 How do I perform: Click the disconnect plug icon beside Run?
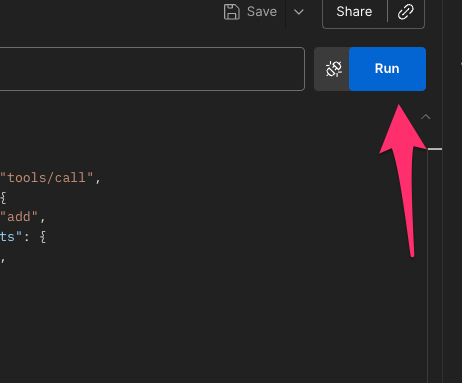coord(333,69)
